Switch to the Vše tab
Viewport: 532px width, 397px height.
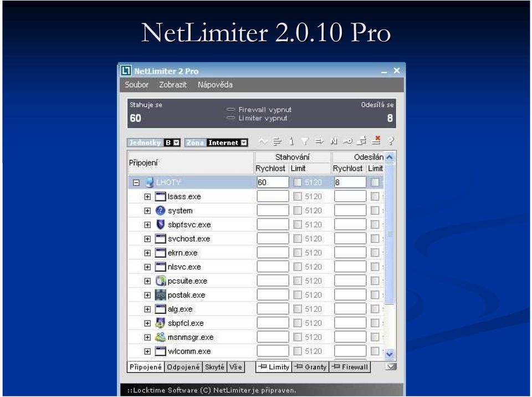(236, 367)
